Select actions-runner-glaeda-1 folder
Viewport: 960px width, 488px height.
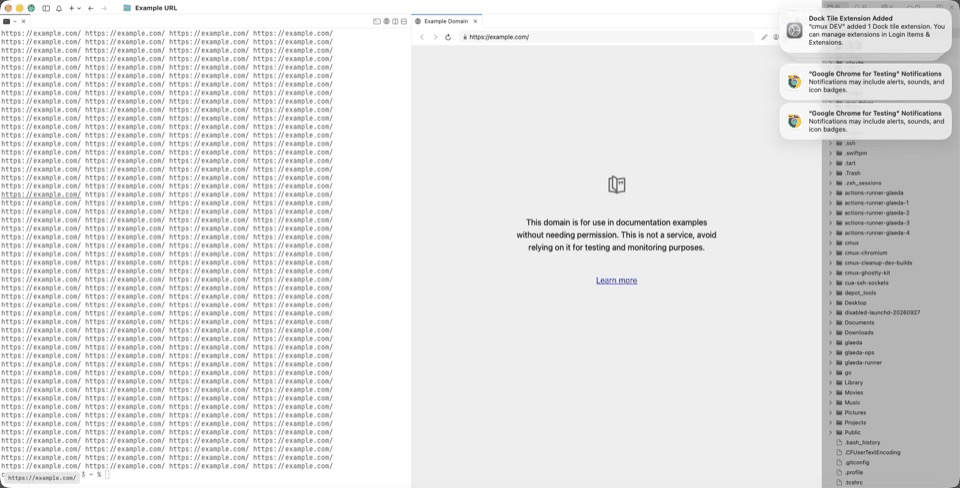(x=876, y=203)
